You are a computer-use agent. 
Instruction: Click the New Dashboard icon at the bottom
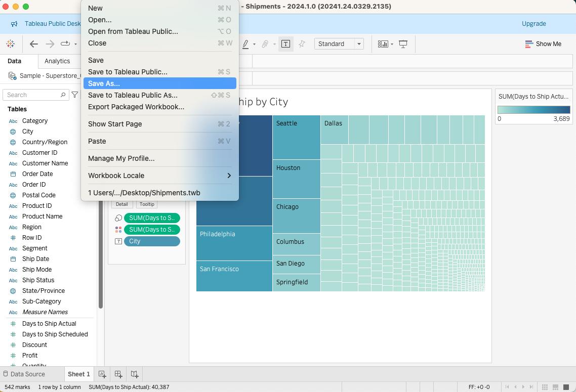tap(118, 374)
